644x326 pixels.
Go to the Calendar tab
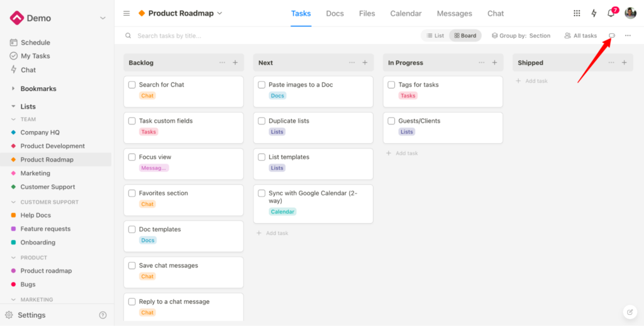406,14
